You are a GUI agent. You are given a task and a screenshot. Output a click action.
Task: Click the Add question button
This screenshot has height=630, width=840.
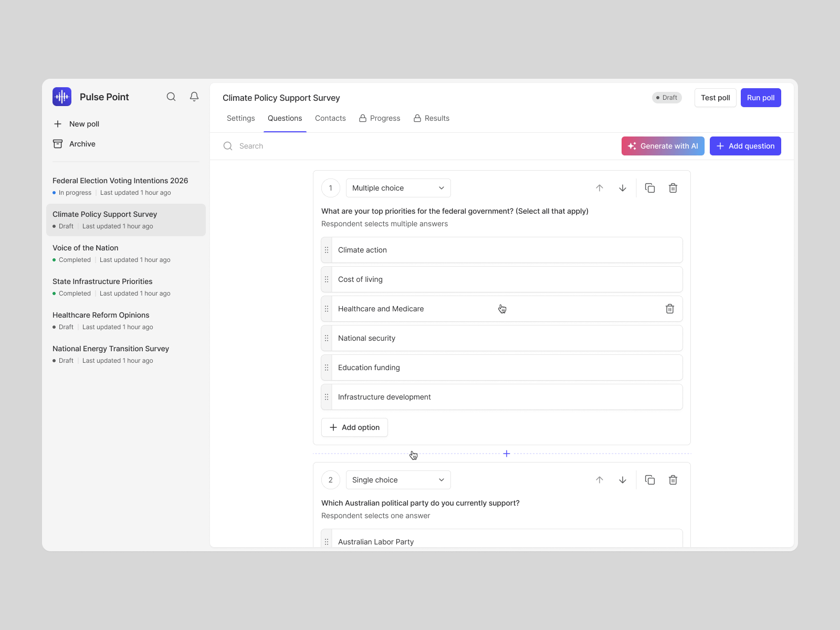(745, 146)
